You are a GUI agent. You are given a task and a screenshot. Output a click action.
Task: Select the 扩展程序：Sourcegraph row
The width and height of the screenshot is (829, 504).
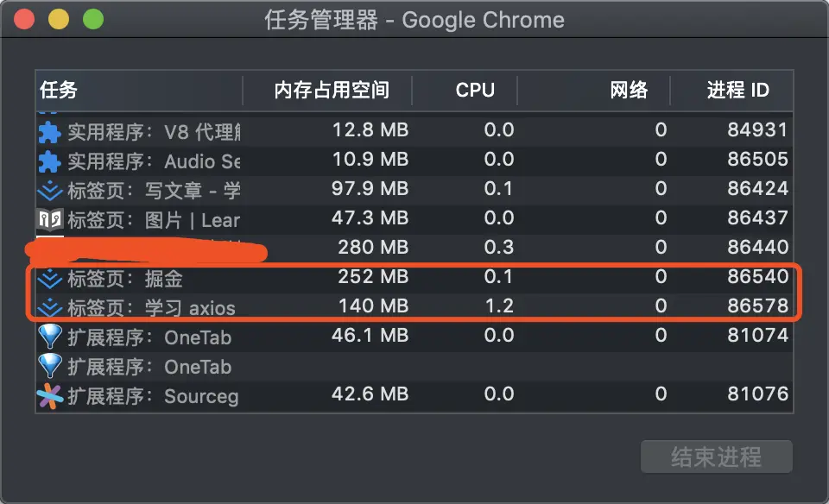tap(414, 395)
